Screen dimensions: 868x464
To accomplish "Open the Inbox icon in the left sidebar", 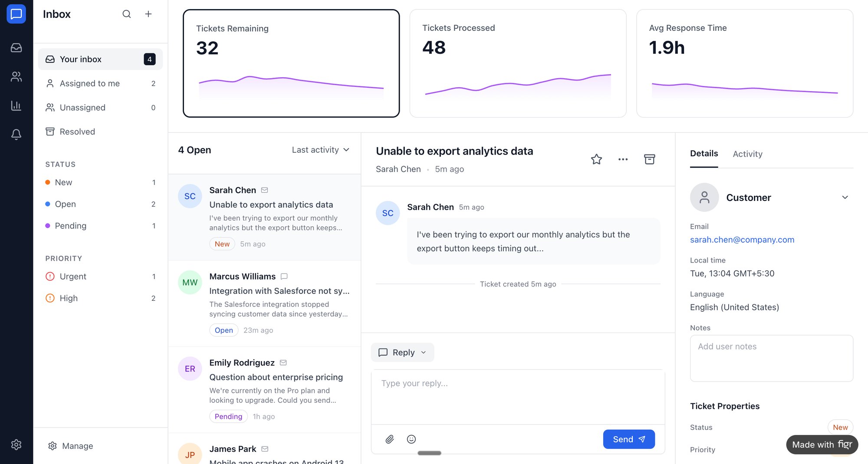I will [x=16, y=48].
